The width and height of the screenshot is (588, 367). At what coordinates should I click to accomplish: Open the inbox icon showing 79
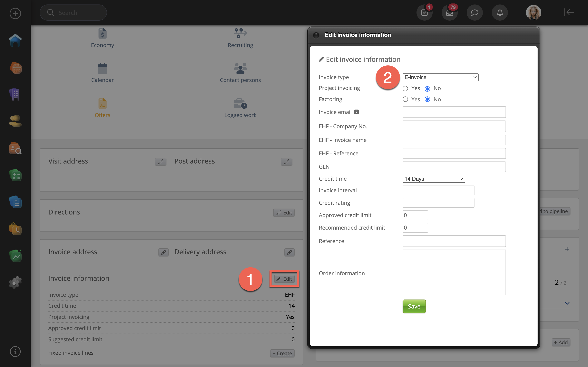449,13
